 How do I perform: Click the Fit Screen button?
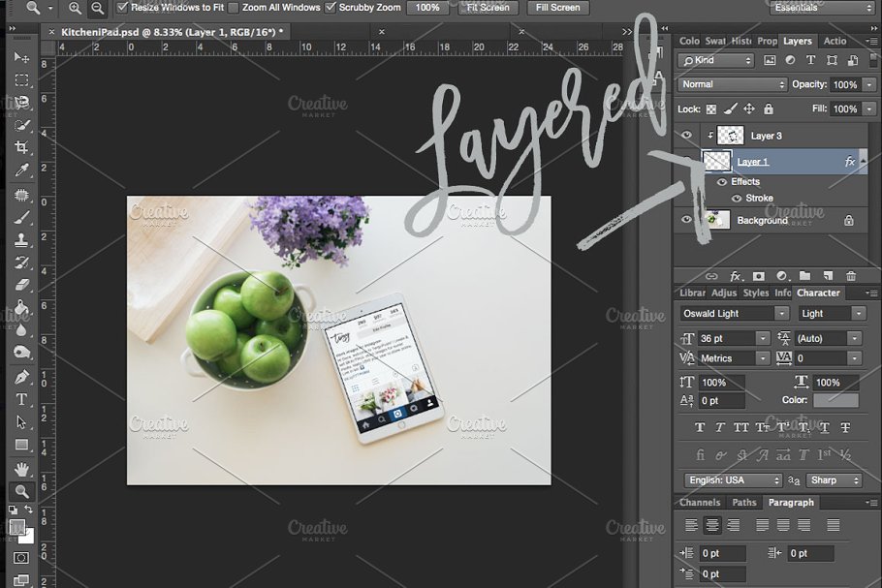click(487, 8)
